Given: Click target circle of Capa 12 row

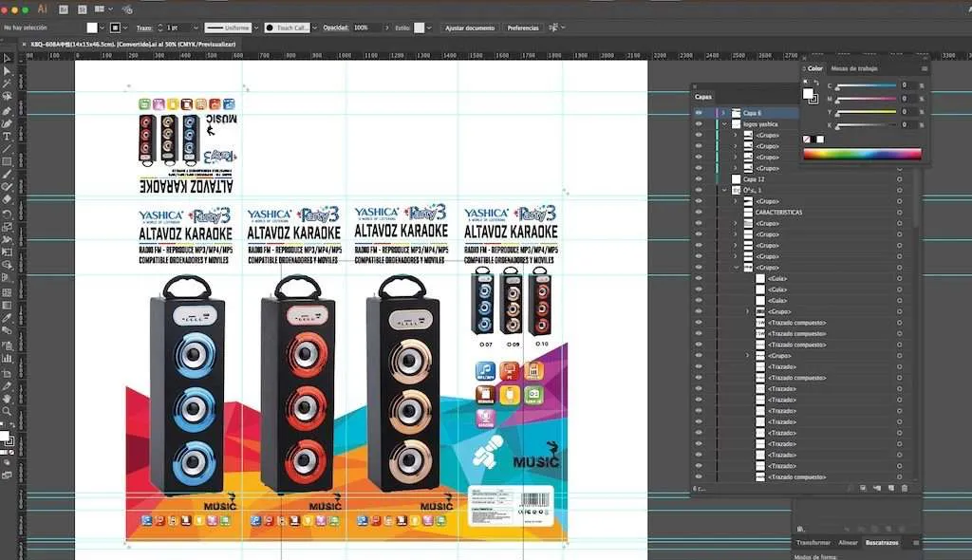Looking at the screenshot, I should [900, 179].
